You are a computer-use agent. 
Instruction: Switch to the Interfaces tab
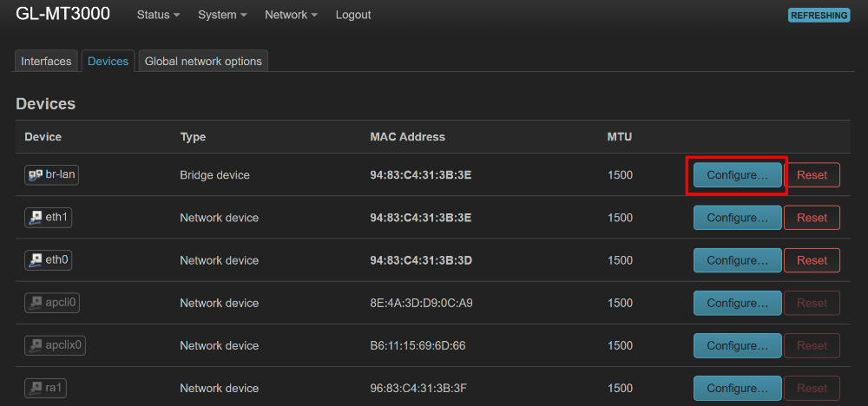47,61
